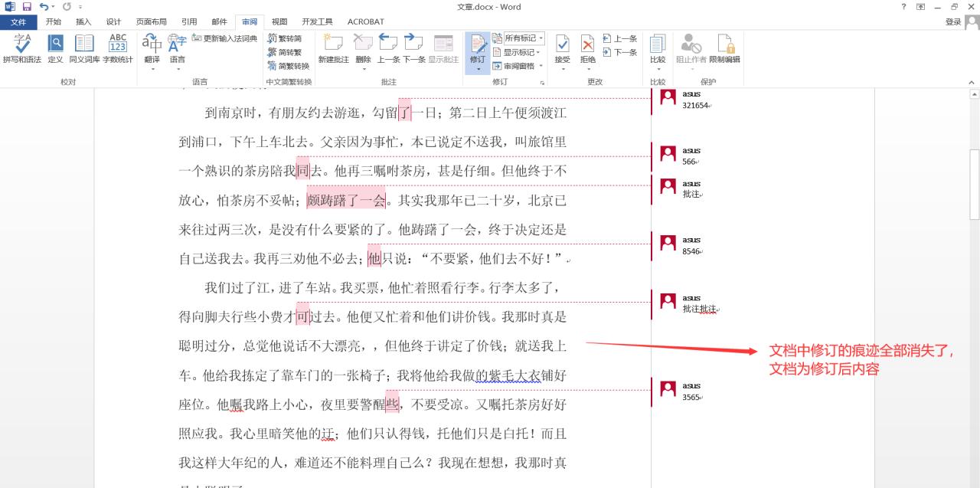This screenshot has width=980, height=488.
Task: Open the 翻译 translate menu
Action: click(x=152, y=52)
